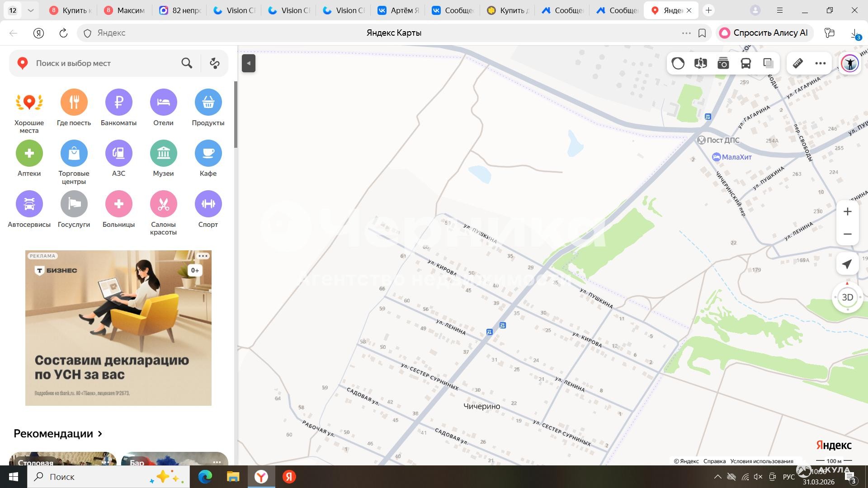Click the route building icon

tap(215, 63)
